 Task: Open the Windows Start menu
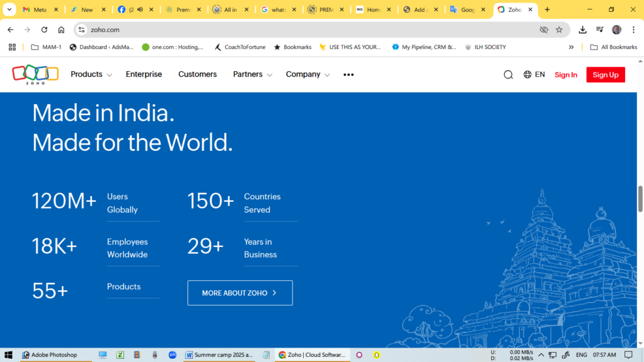coord(8,354)
